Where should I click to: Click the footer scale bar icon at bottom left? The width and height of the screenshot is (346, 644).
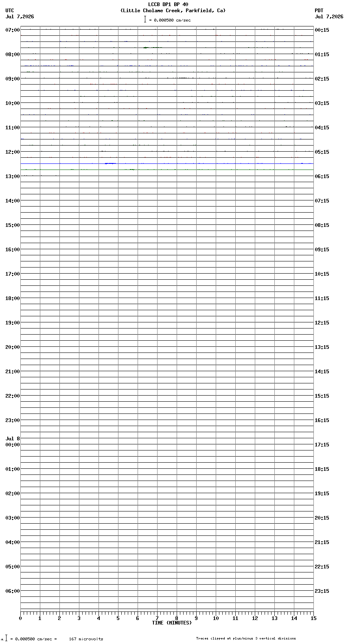(6, 638)
